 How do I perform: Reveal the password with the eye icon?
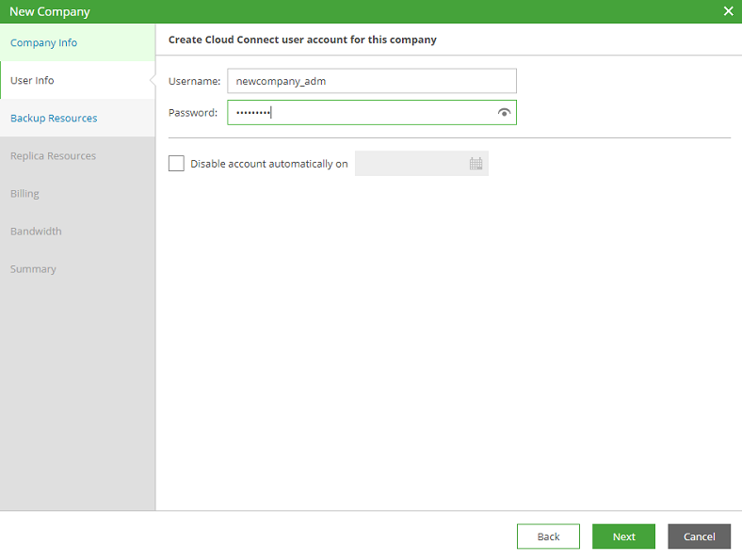[x=504, y=113]
